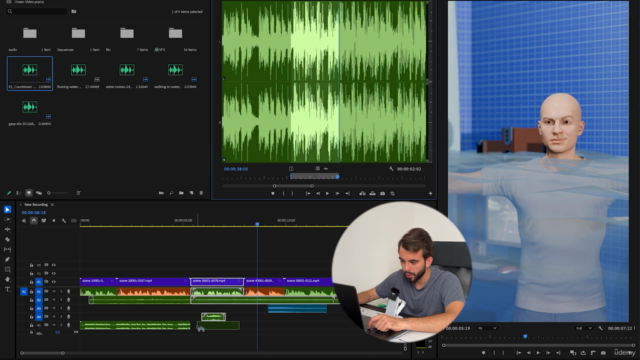Image resolution: width=640 pixels, height=360 pixels.
Task: Toggle A1 source patching button
Action: 24,291
